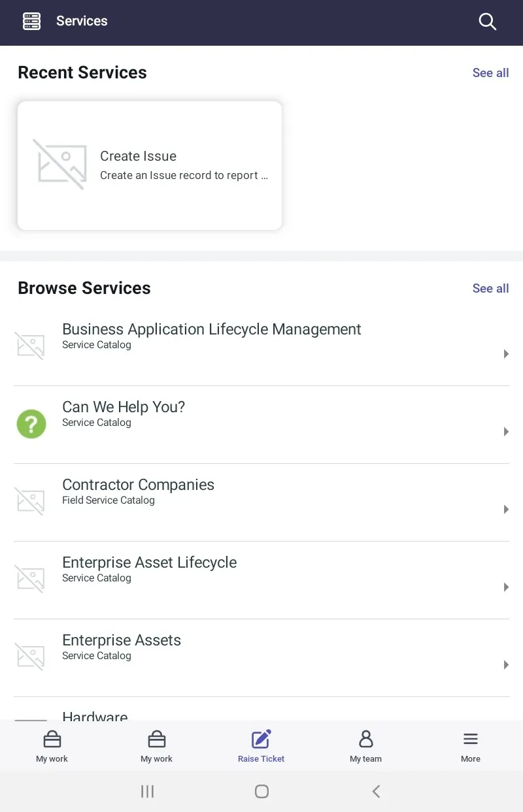523x812 pixels.
Task: Tap Enterprise Assets placeholder icon
Action: pyautogui.click(x=30, y=657)
